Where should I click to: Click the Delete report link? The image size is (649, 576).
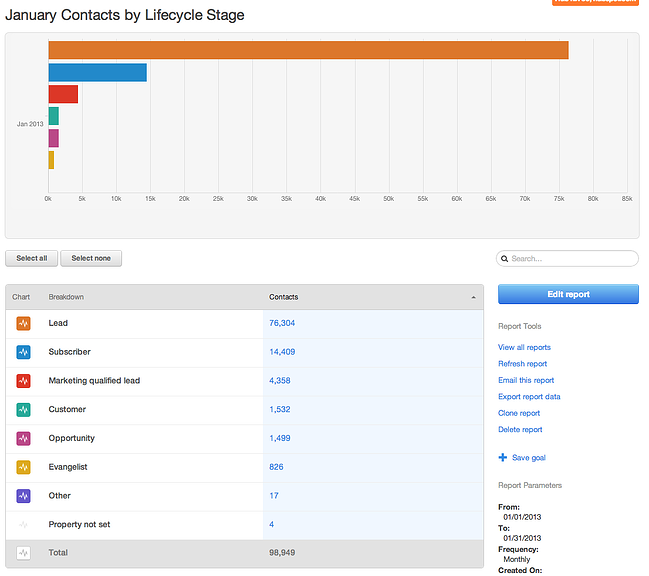(x=520, y=430)
